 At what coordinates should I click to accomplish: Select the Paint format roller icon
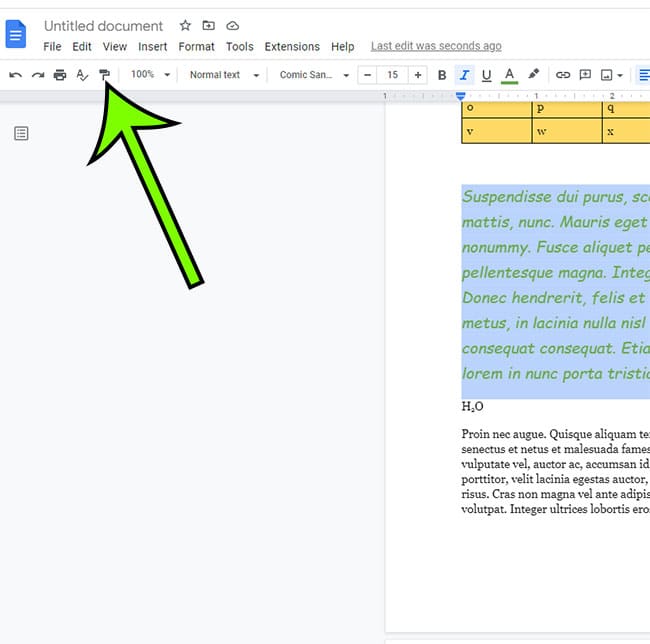tap(104, 75)
